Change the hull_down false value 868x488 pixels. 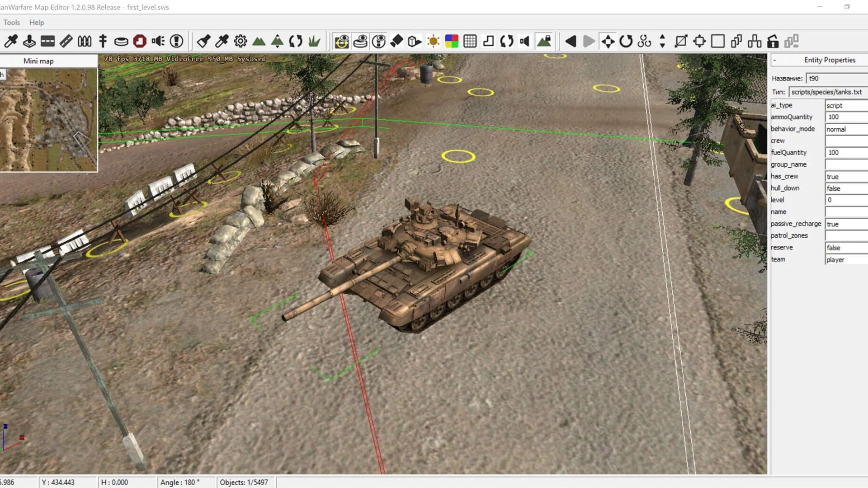[x=846, y=188]
